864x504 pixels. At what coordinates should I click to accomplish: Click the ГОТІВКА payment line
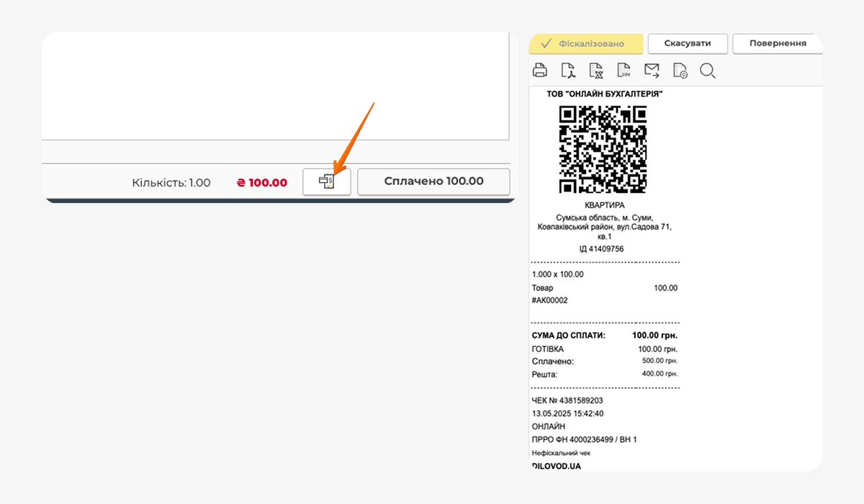pos(605,349)
